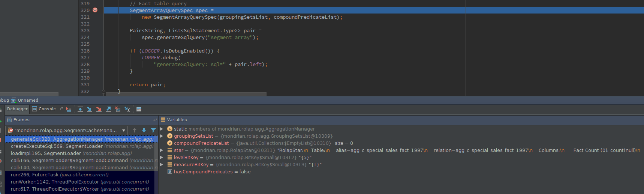
Task: Click the static members 's' icon
Action: click(169, 129)
